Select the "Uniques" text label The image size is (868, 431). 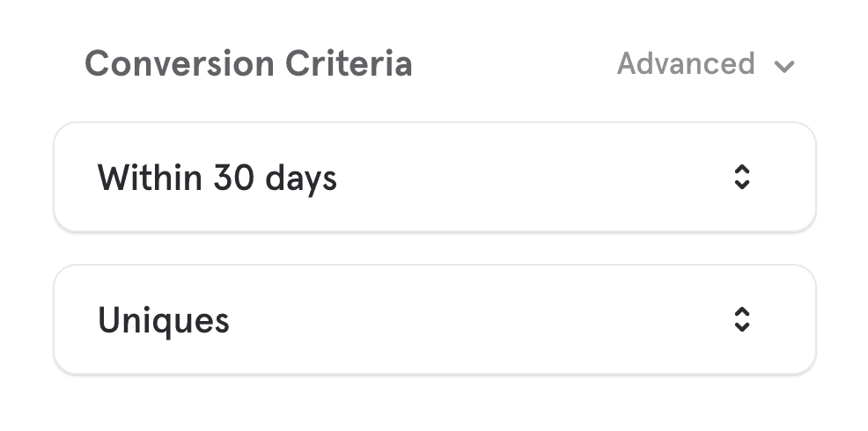164,320
